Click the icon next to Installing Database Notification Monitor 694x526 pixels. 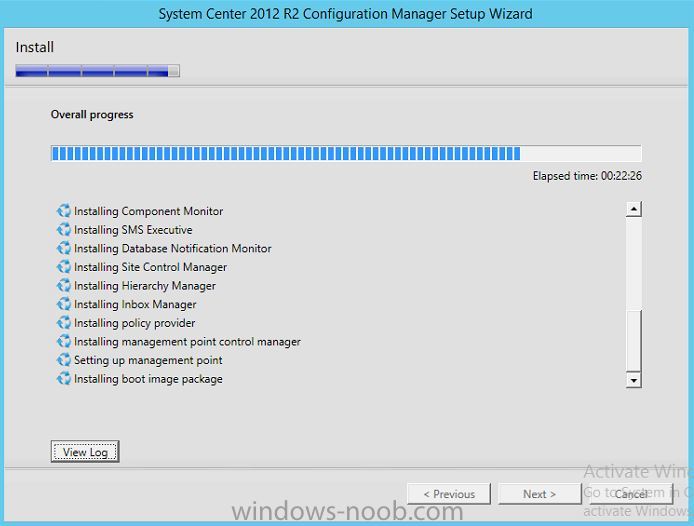click(x=64, y=248)
